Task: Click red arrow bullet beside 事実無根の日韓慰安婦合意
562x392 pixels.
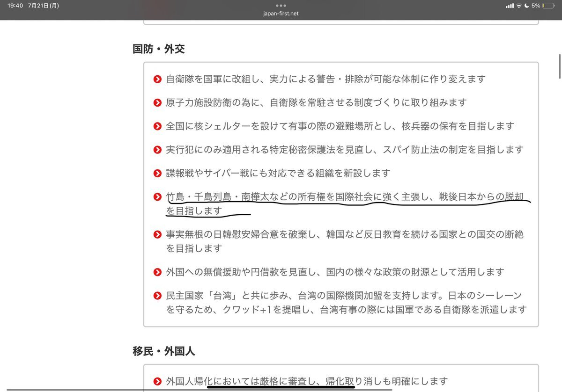Action: [x=157, y=235]
